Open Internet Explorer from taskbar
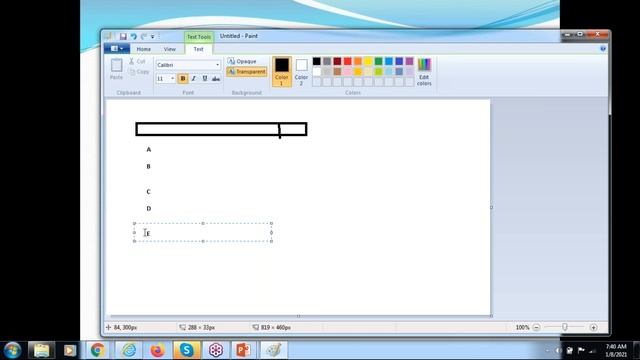 pos(129,350)
